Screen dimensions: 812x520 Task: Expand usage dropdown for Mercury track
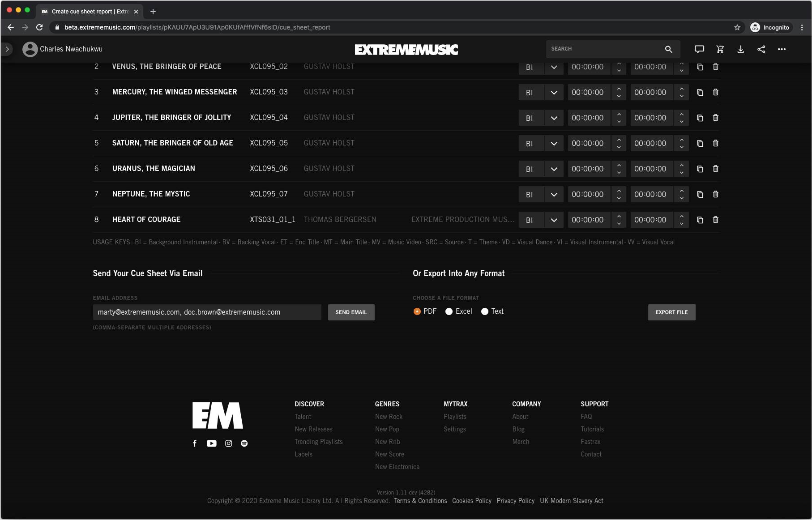(554, 93)
